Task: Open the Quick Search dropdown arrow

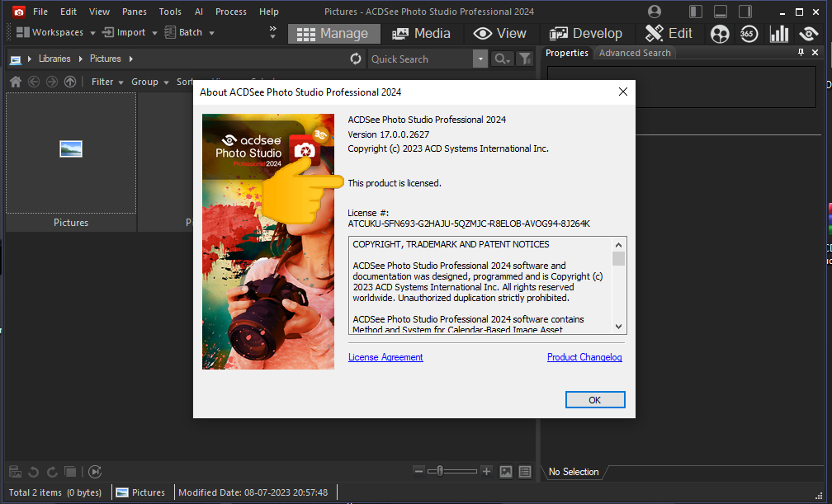Action: [x=480, y=59]
